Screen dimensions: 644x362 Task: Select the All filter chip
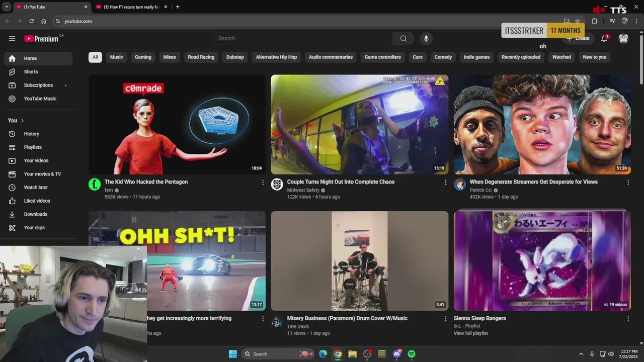(95, 57)
